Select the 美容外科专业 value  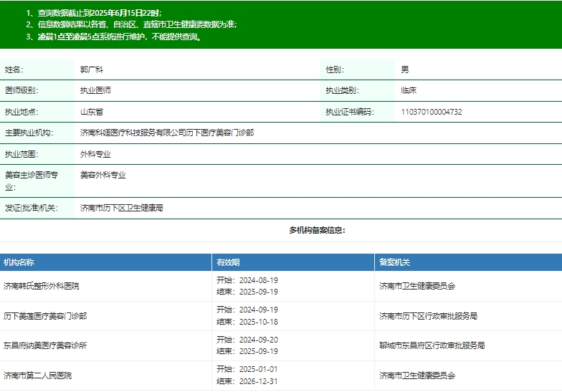click(103, 175)
